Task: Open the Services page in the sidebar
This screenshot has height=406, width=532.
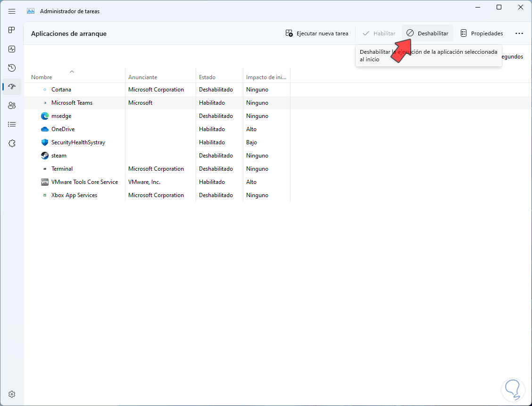Action: 12,143
